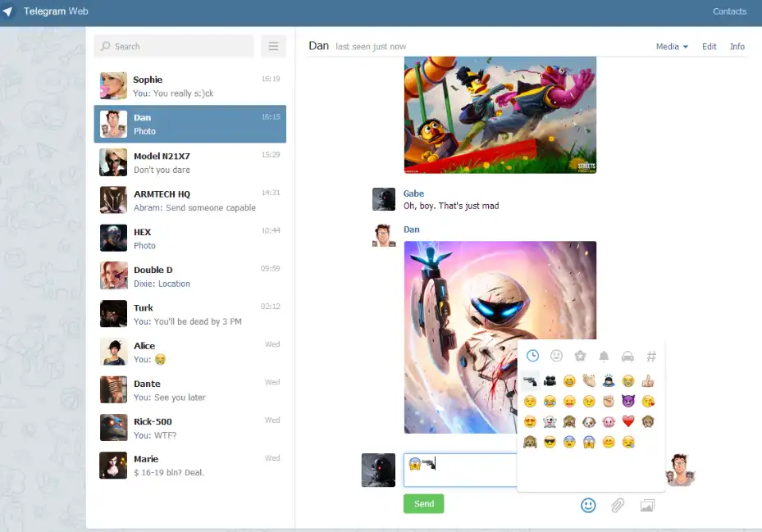Expand the Media dropdown

[x=672, y=46]
